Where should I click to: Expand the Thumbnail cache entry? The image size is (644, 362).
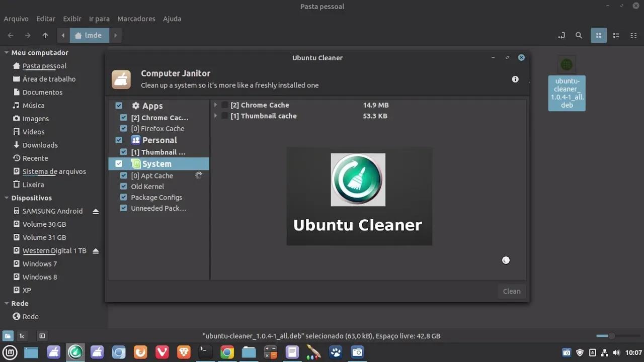coord(216,116)
